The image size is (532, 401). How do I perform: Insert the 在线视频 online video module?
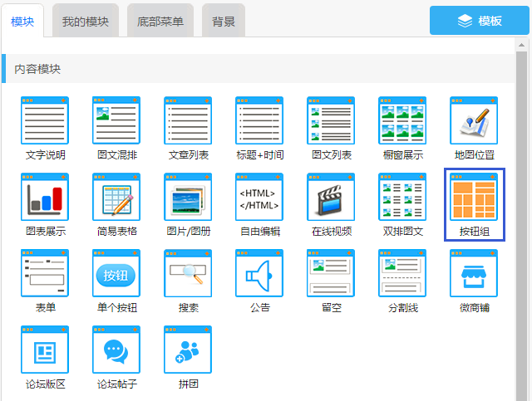(x=331, y=197)
